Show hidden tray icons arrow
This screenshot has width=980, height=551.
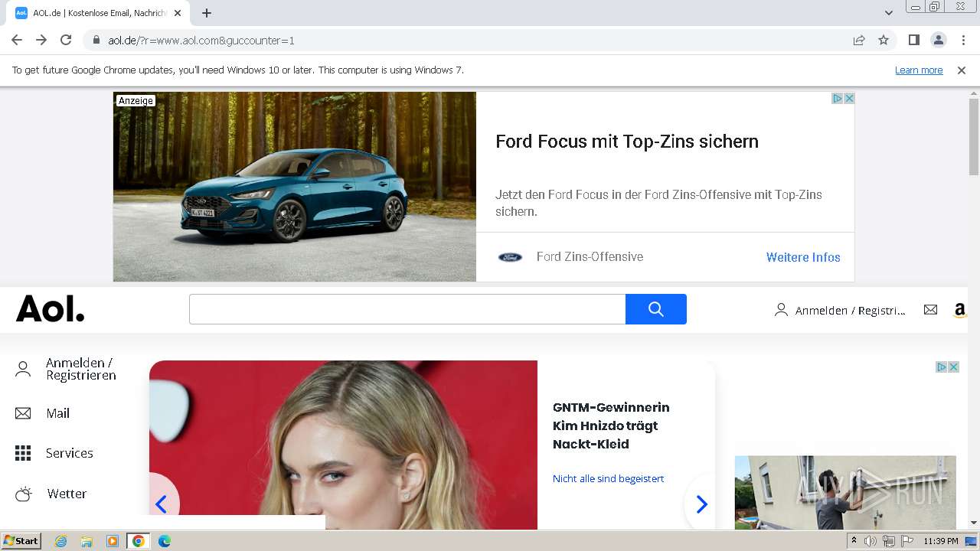854,541
